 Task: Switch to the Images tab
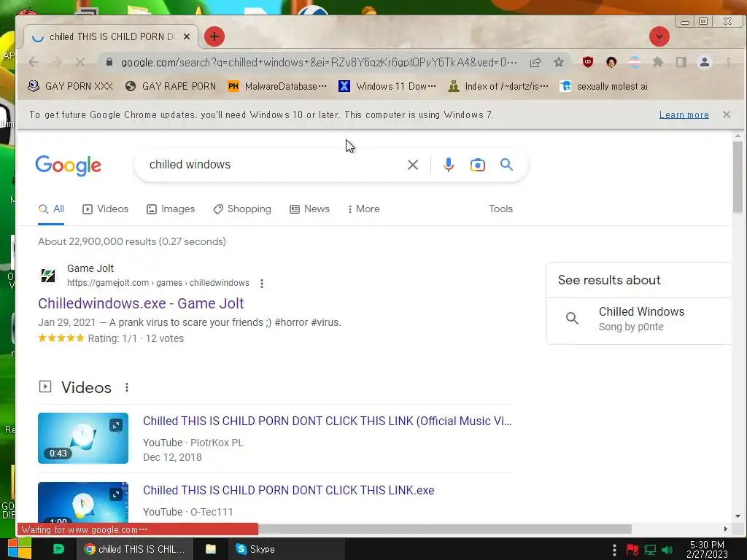(171, 209)
